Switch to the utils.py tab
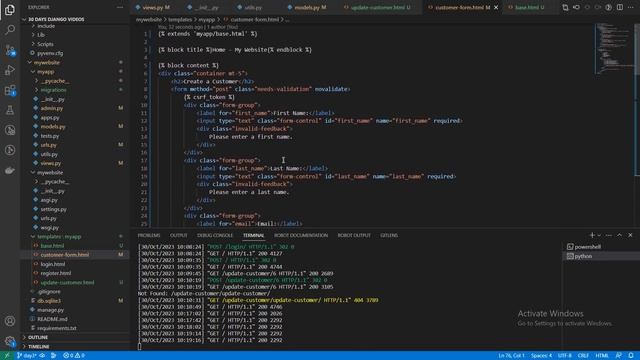The width and height of the screenshot is (640, 360). coord(253,7)
